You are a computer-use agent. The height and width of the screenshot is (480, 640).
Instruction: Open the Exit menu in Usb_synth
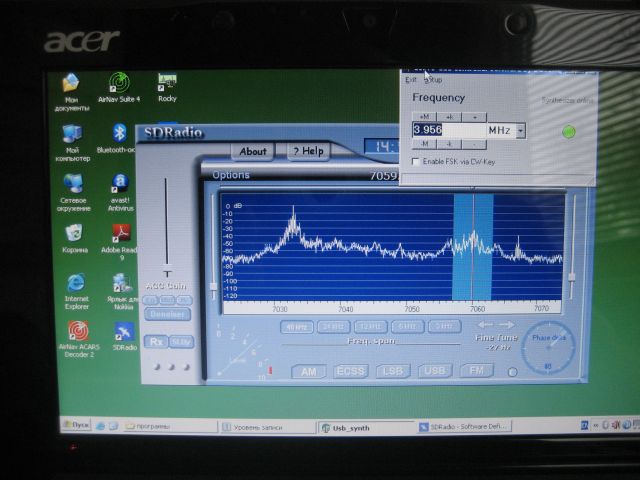click(x=411, y=80)
